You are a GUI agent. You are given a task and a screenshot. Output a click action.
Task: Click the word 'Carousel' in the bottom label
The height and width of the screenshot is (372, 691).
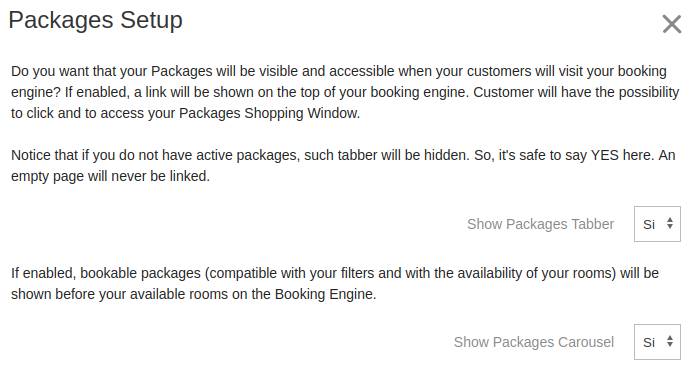tap(585, 342)
